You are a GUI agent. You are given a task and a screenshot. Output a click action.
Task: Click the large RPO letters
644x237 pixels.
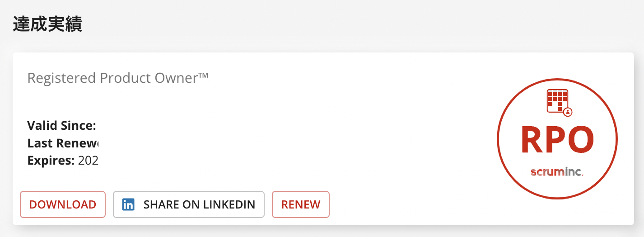tap(557, 139)
